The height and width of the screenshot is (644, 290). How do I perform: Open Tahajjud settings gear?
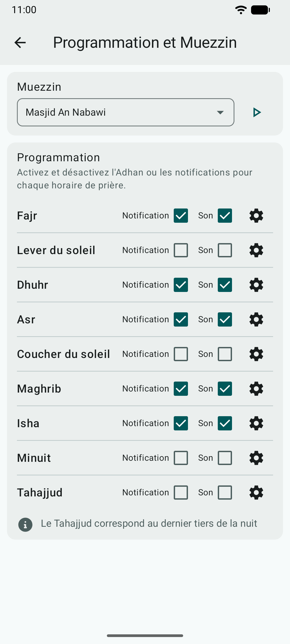click(256, 492)
